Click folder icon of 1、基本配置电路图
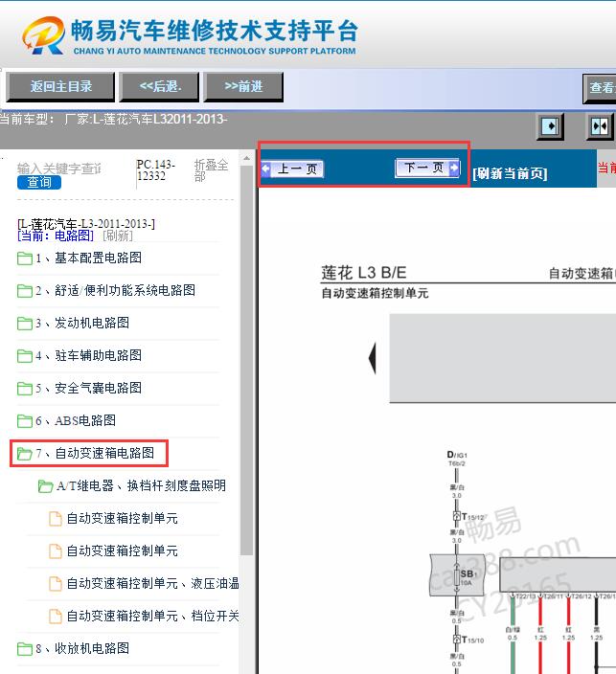Image resolution: width=616 pixels, height=674 pixels. click(25, 258)
